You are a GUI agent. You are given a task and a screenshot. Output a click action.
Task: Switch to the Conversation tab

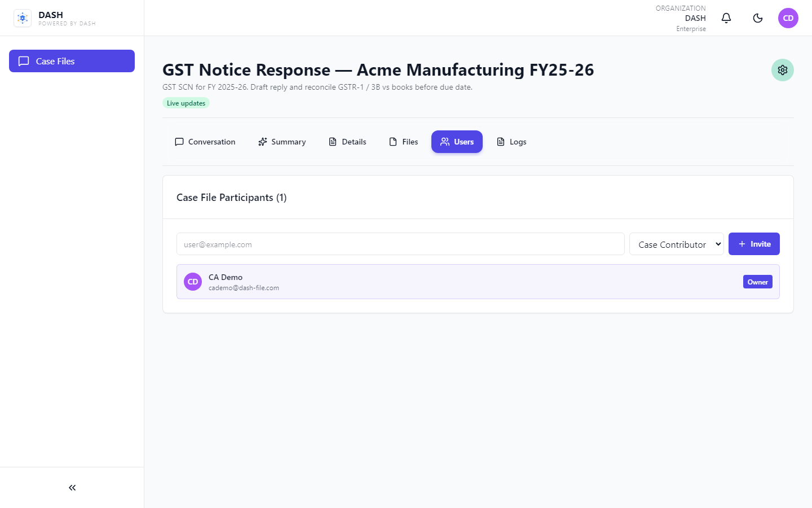[x=205, y=142]
